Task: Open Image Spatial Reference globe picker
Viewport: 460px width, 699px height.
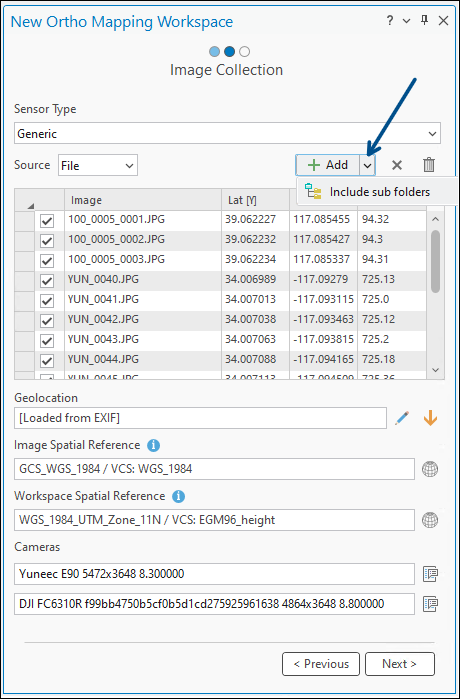Action: tap(430, 469)
